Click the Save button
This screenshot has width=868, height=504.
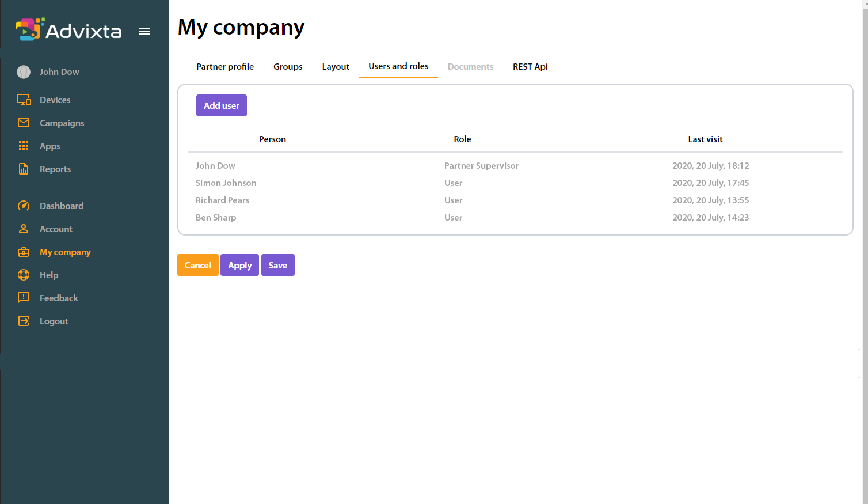click(x=278, y=265)
